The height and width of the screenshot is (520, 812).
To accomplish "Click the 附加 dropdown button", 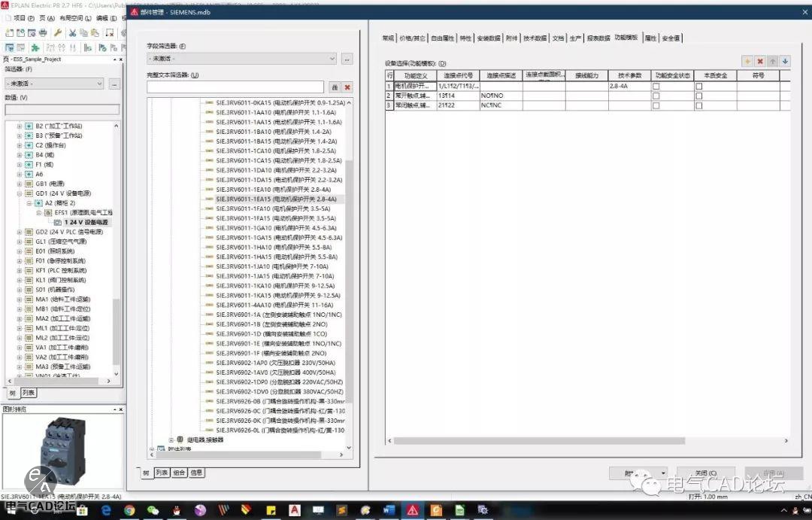I will click(638, 473).
